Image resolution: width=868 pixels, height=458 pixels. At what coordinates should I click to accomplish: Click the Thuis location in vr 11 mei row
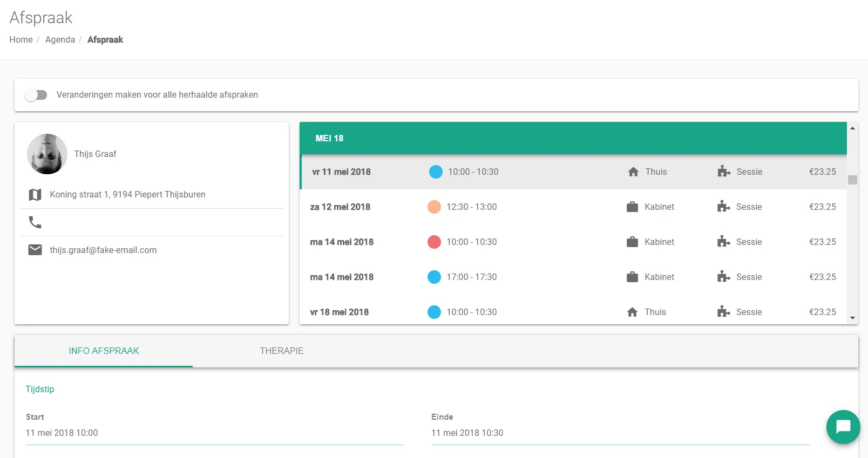(656, 172)
